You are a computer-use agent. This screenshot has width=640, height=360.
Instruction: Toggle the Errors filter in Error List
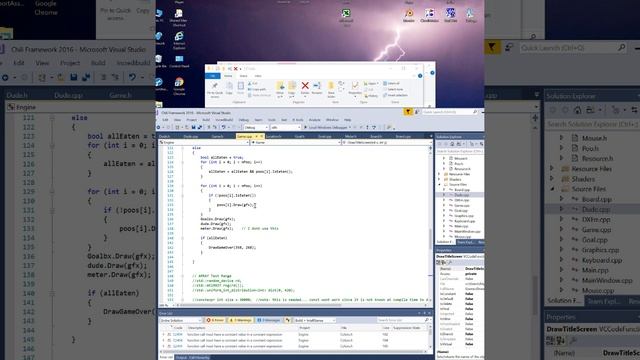pos(215,320)
